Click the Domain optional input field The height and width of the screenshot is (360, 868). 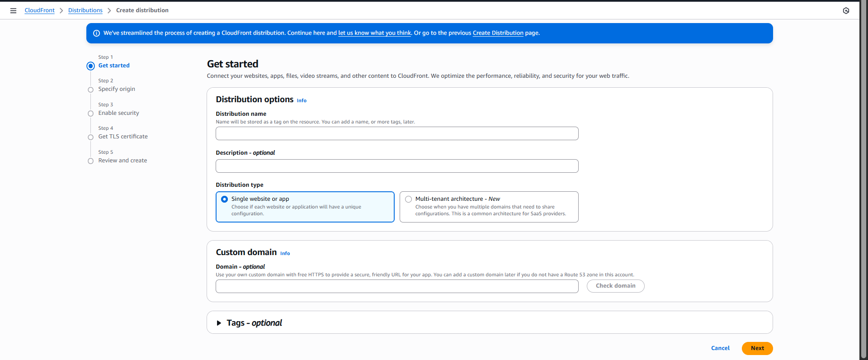(397, 286)
